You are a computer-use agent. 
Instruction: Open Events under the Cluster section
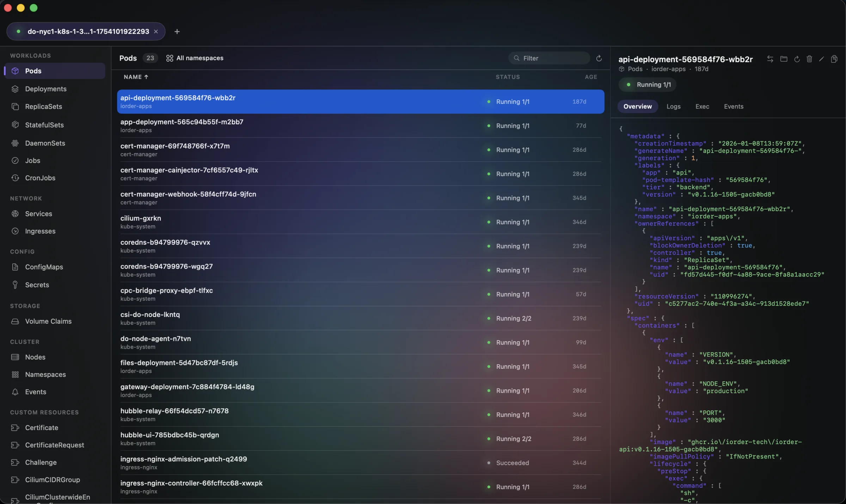pyautogui.click(x=55, y=392)
